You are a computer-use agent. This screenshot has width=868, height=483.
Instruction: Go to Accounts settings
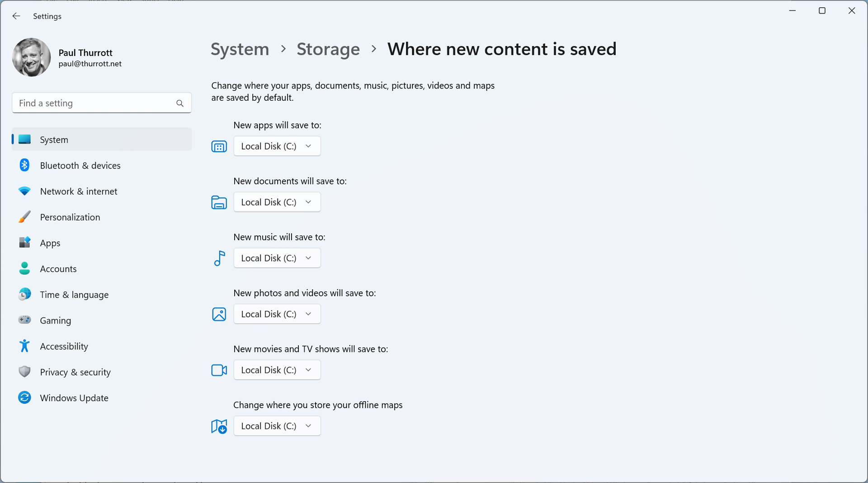click(58, 269)
